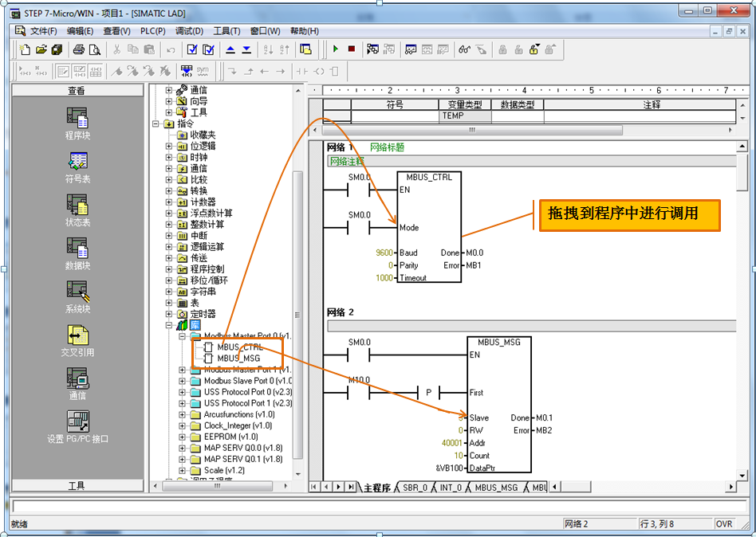
Task: Expand USS Protocol Port 0 library
Action: click(183, 392)
